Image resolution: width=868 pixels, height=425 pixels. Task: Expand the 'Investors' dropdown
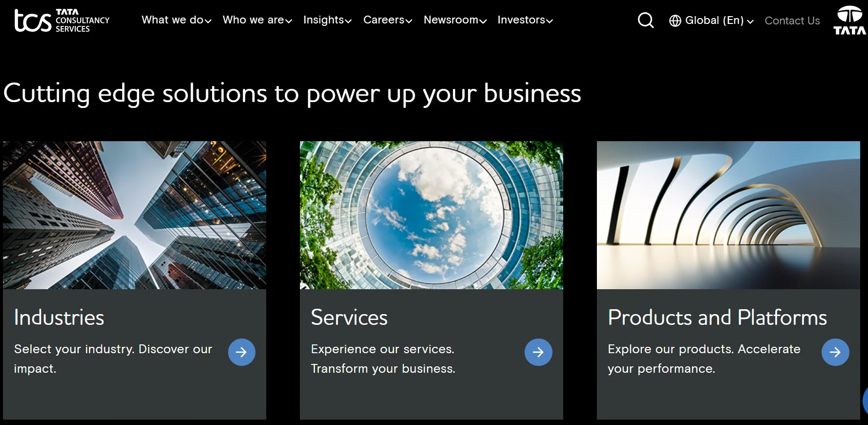[525, 20]
